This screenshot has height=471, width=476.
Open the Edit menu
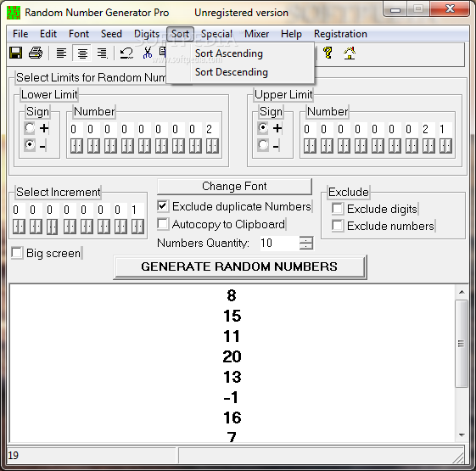tap(48, 34)
